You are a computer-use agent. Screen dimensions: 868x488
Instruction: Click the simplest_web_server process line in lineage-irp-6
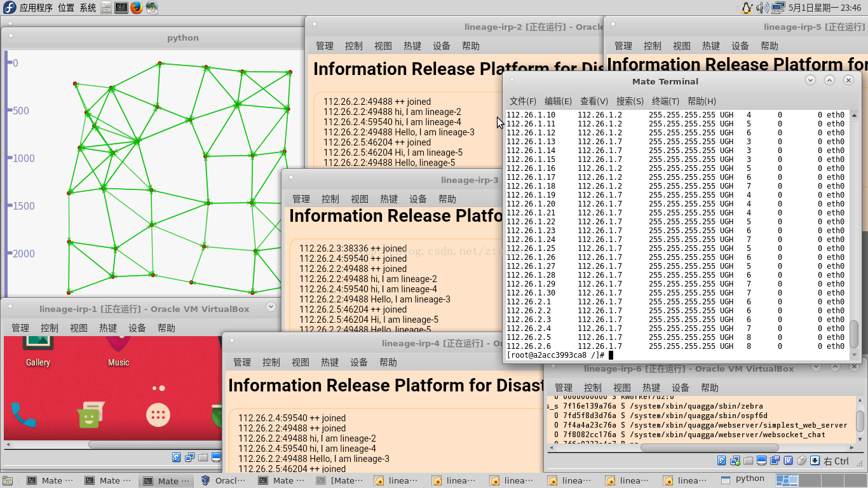coord(700,425)
